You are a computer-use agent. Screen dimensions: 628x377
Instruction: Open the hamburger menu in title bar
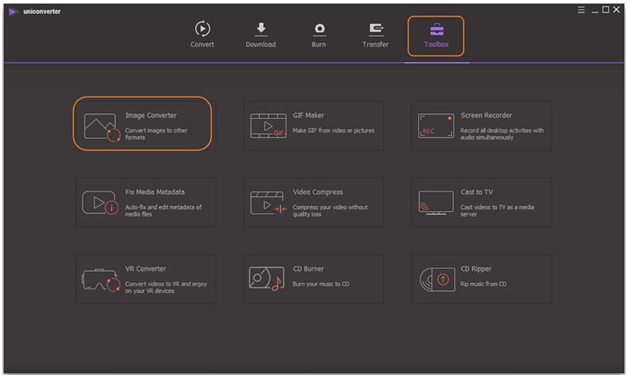[x=581, y=10]
